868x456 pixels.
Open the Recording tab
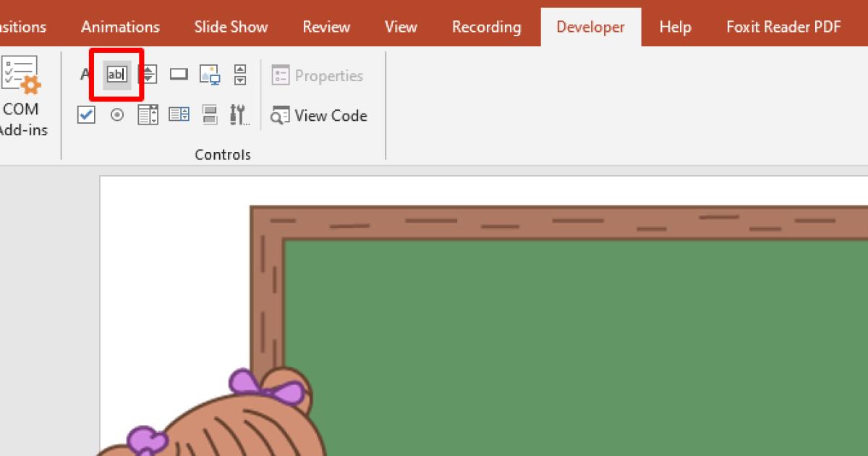pyautogui.click(x=486, y=26)
